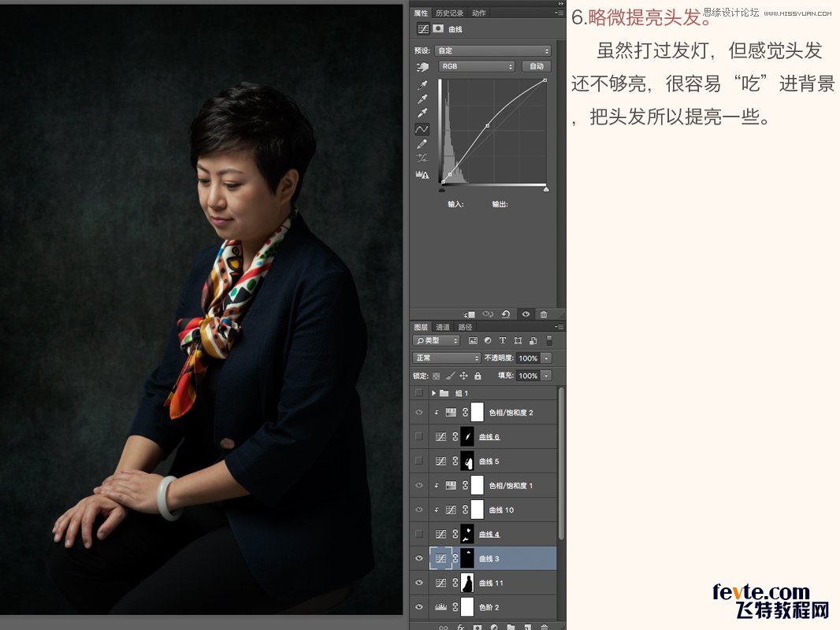Select the 曲线 3 layer mask thumbnail

coord(467,558)
